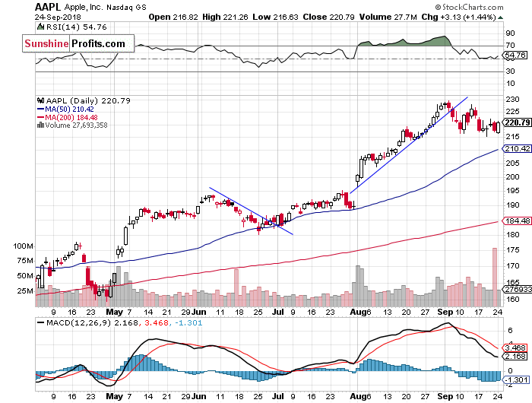The image size is (532, 403).
Task: Click the RSI 54.76 axis value tag
Action: [515, 55]
